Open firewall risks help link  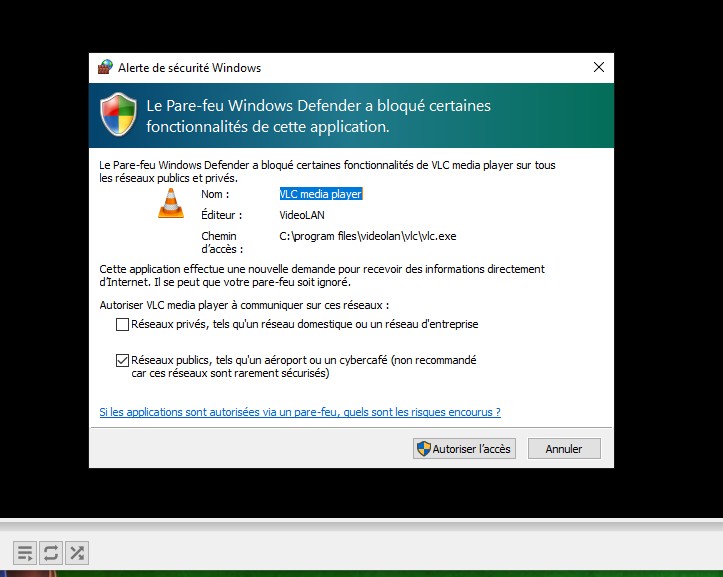(300, 412)
